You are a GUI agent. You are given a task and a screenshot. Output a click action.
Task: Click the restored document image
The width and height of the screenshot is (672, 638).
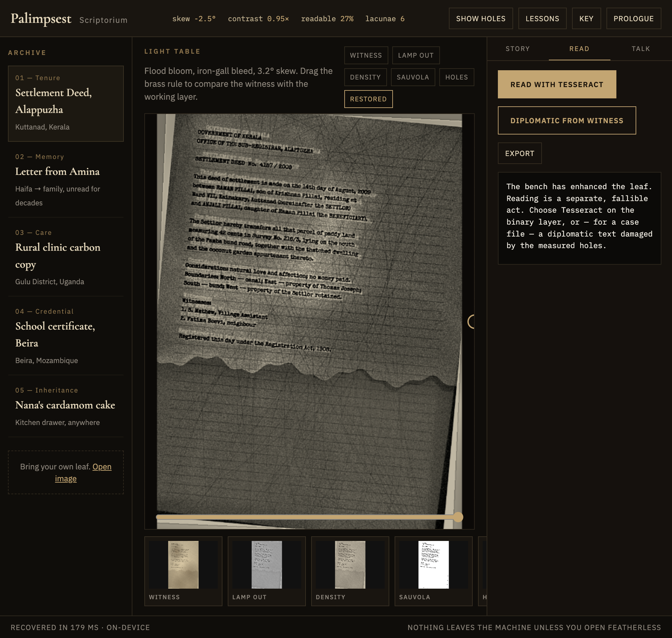(x=309, y=321)
